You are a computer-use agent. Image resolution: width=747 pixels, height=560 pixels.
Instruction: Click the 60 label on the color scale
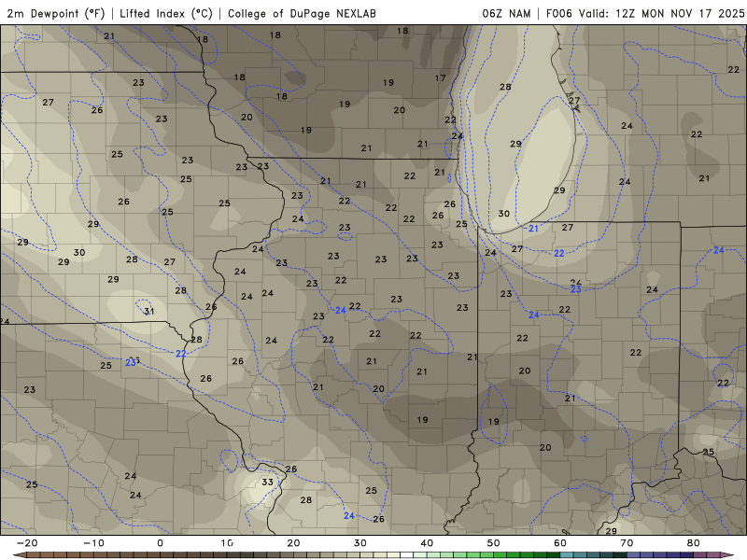(x=560, y=543)
